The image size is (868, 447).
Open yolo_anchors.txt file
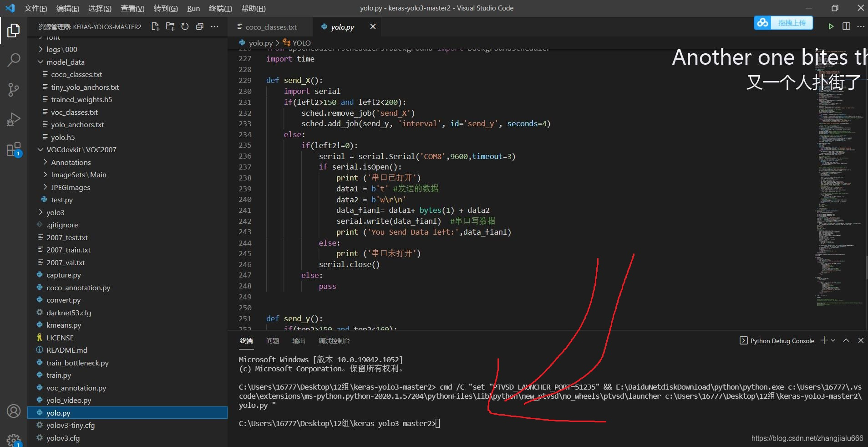(127, 124)
